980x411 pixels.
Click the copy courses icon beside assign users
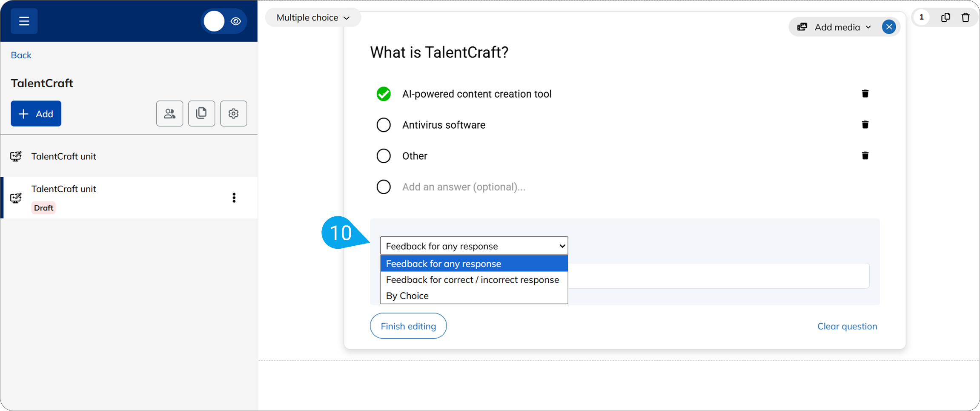201,113
